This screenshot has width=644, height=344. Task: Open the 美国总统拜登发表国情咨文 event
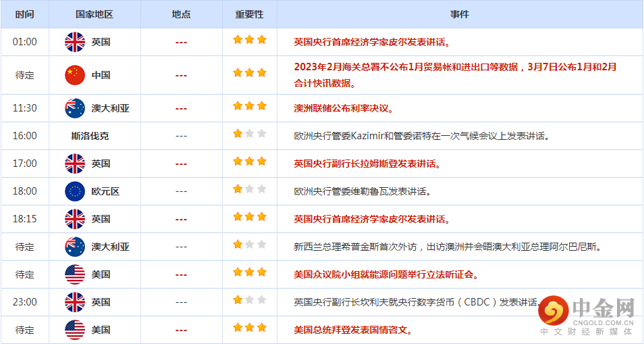pos(352,330)
